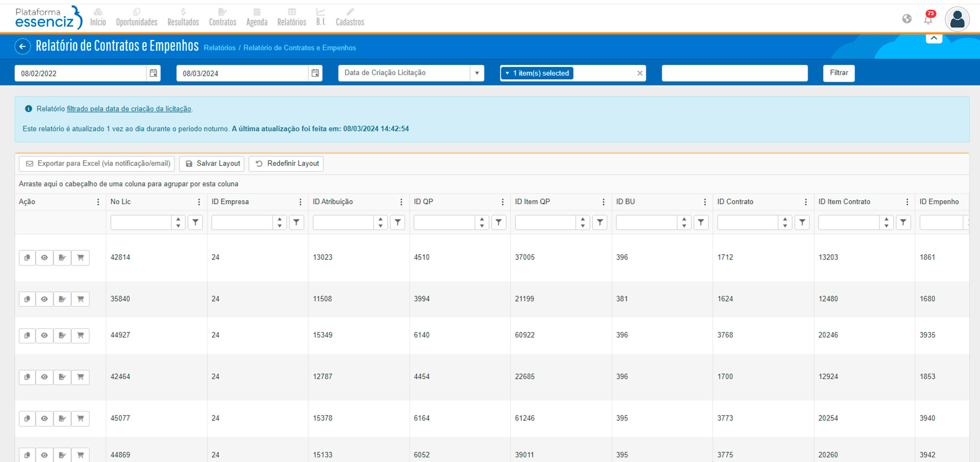The width and height of the screenshot is (980, 462).
Task: Copy icon in row No Lic 42464
Action: pos(27,377)
